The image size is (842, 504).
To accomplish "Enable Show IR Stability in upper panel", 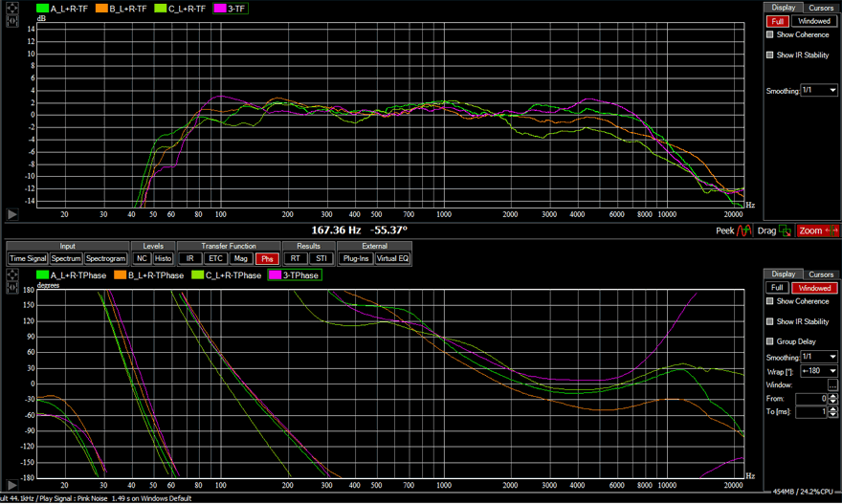I will click(x=770, y=55).
